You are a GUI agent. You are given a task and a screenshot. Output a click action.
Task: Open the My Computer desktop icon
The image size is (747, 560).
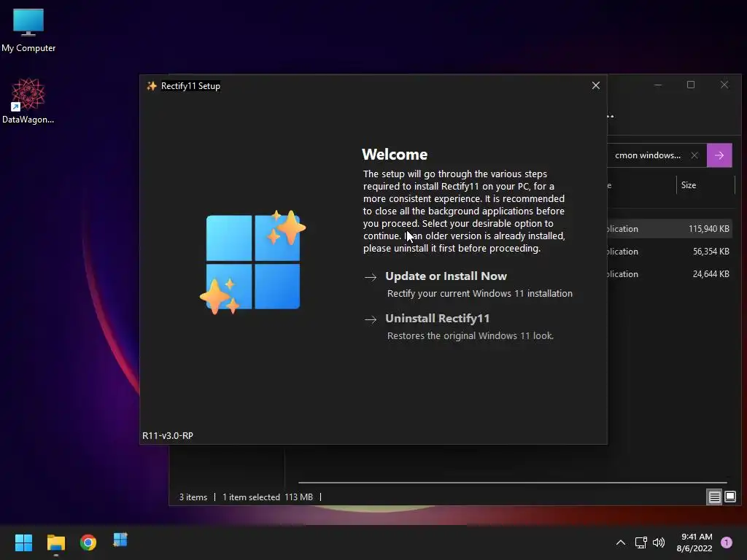(28, 30)
